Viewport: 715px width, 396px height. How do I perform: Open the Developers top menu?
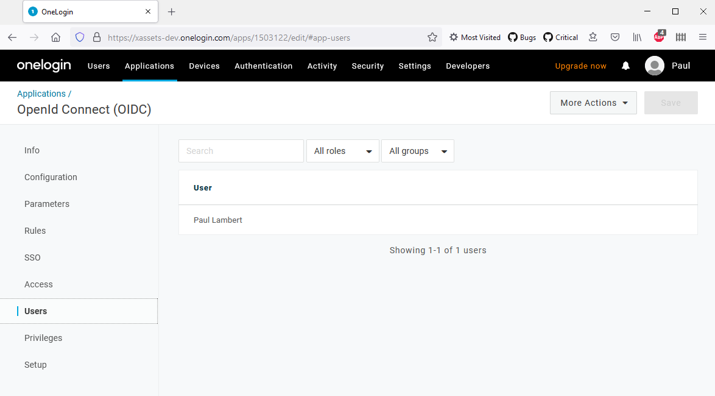pyautogui.click(x=467, y=66)
